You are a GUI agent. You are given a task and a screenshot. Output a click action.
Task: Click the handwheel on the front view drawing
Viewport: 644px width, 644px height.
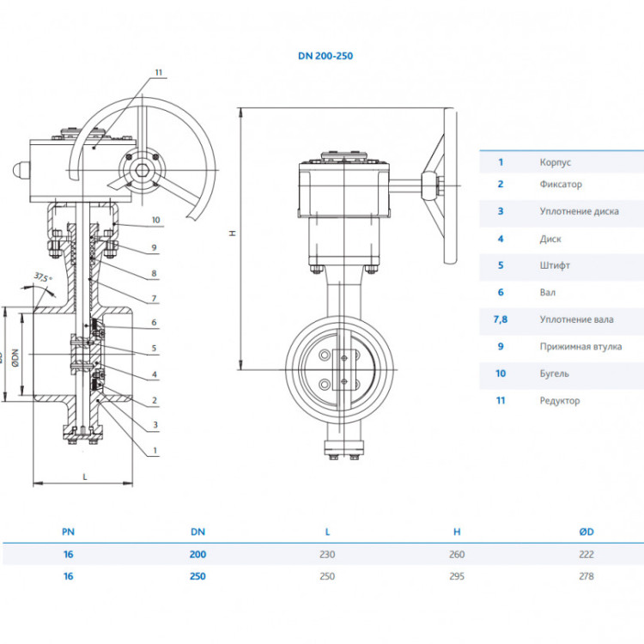tap(449, 185)
